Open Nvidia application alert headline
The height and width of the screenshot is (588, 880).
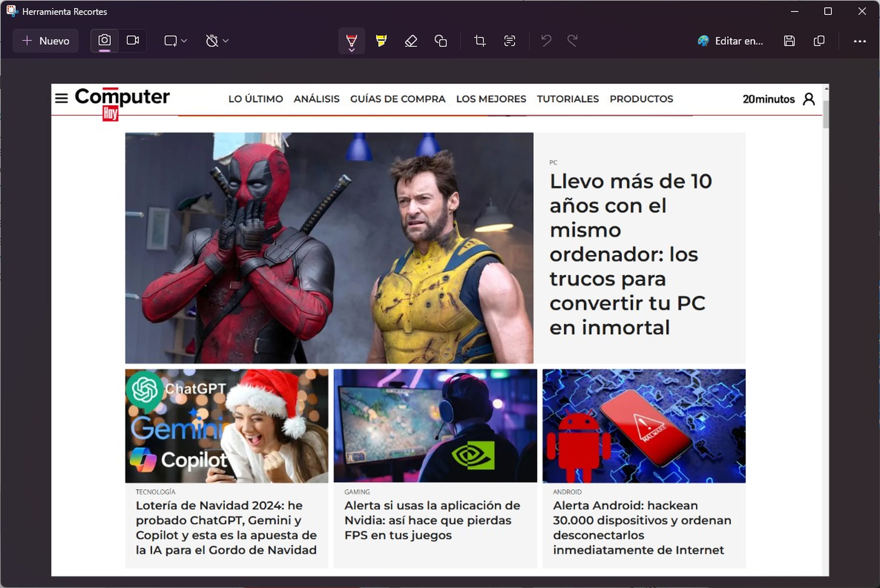(432, 520)
